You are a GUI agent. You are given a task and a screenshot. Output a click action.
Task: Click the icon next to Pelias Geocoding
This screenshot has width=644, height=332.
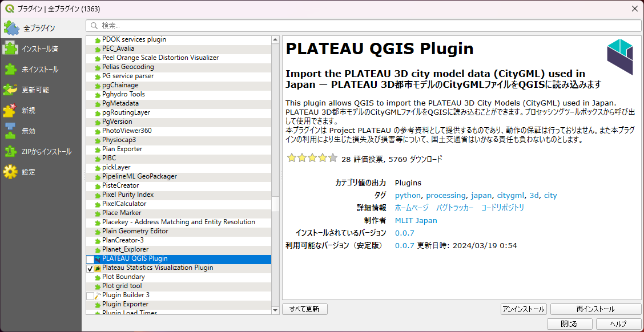pos(98,67)
